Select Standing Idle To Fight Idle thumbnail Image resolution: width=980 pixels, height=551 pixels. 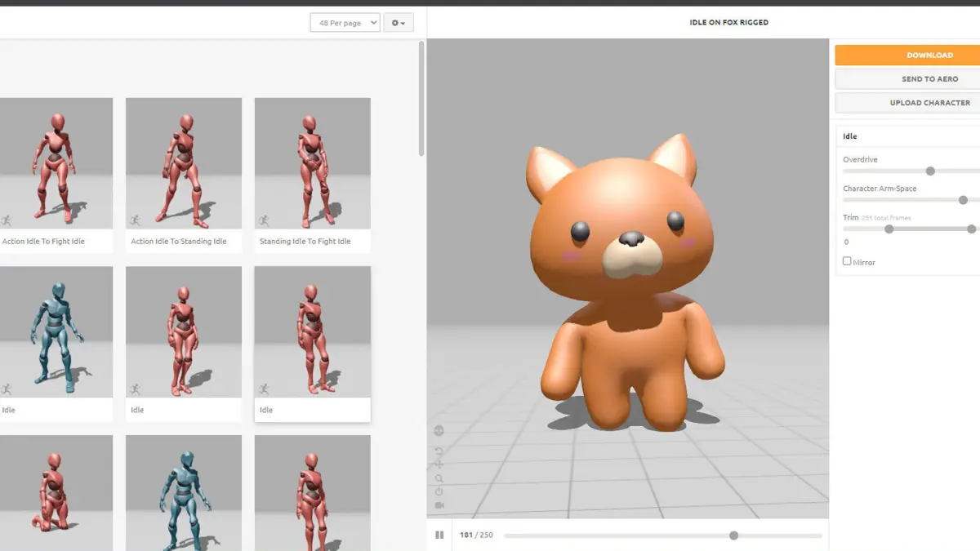[313, 163]
